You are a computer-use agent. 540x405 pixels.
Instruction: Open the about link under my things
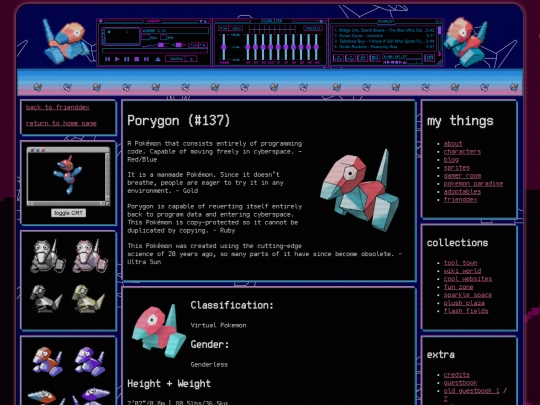453,144
